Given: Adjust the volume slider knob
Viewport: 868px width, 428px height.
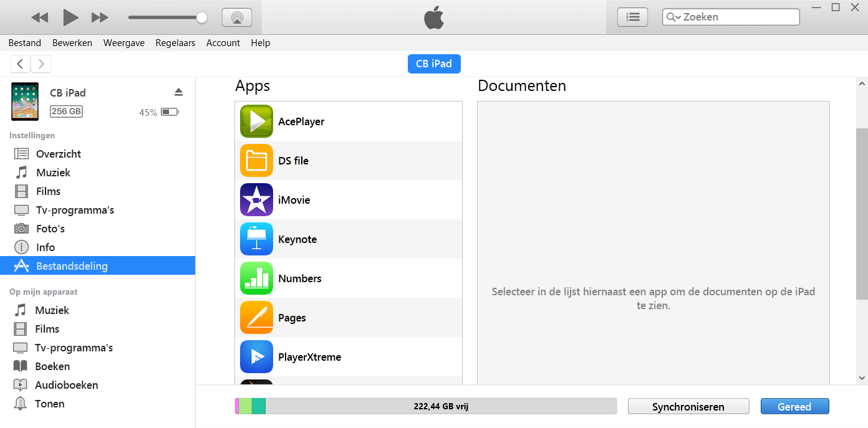Looking at the screenshot, I should pyautogui.click(x=201, y=17).
